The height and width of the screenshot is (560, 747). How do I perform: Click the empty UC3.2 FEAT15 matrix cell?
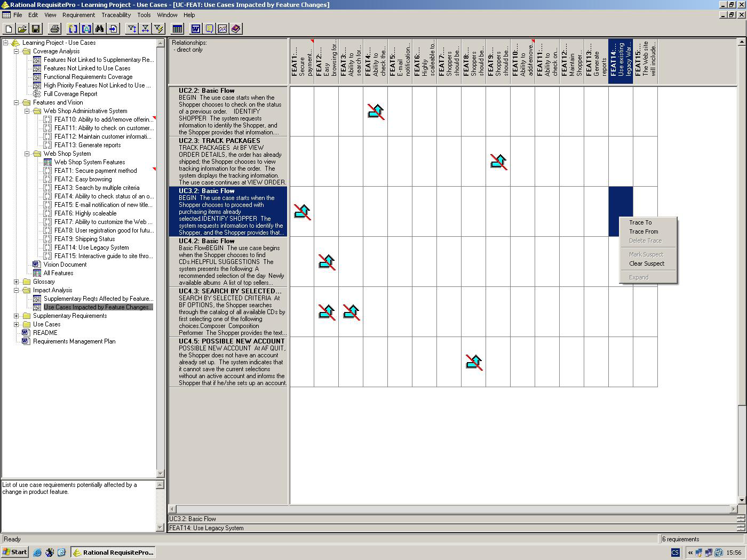point(645,212)
